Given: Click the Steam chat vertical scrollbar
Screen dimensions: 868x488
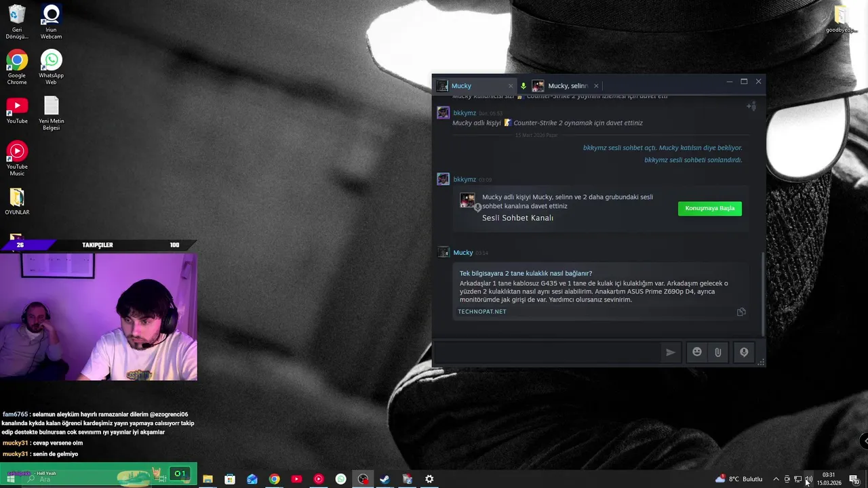Looking at the screenshot, I should click(x=763, y=293).
